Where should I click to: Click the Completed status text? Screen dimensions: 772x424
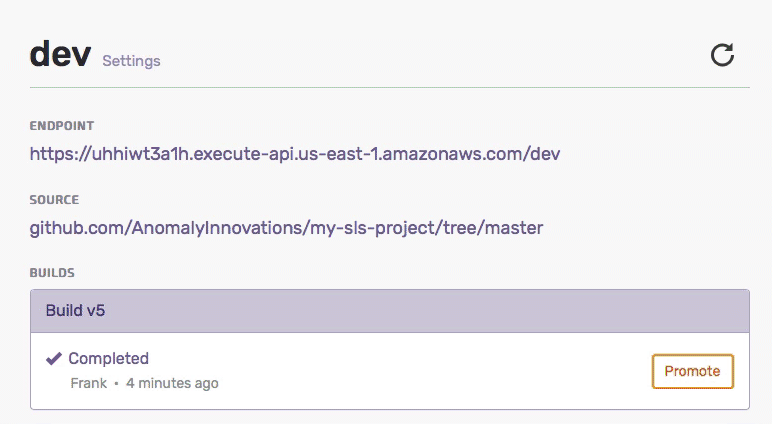pos(108,358)
